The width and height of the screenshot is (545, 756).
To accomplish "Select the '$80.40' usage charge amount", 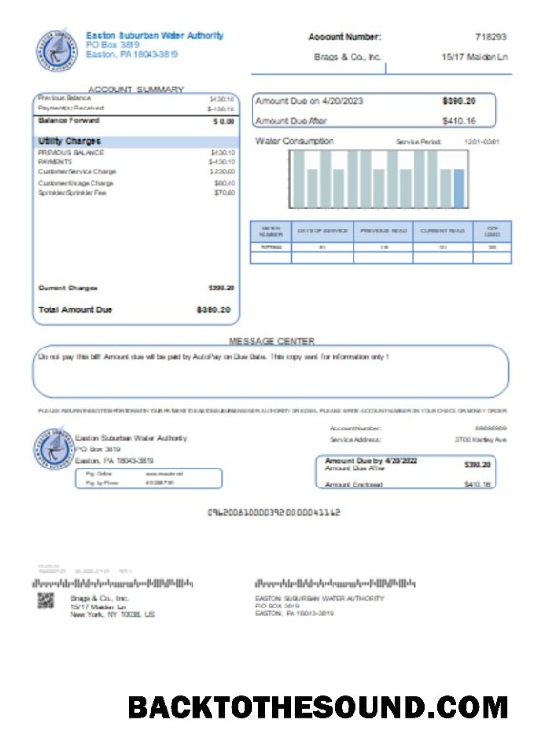I will click(225, 183).
